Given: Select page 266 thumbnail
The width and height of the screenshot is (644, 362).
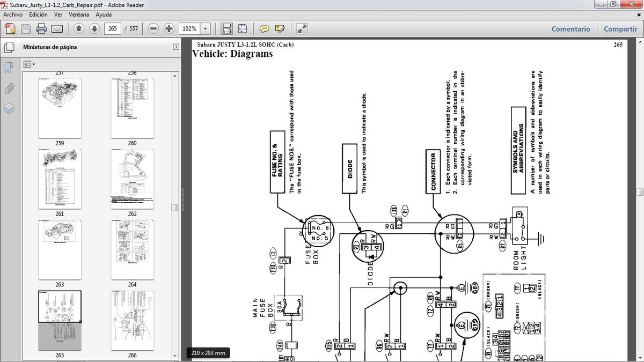Looking at the screenshot, I should tap(132, 321).
